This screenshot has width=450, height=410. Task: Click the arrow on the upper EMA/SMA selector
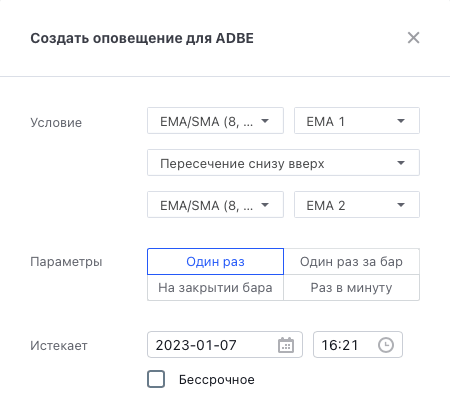tap(265, 121)
